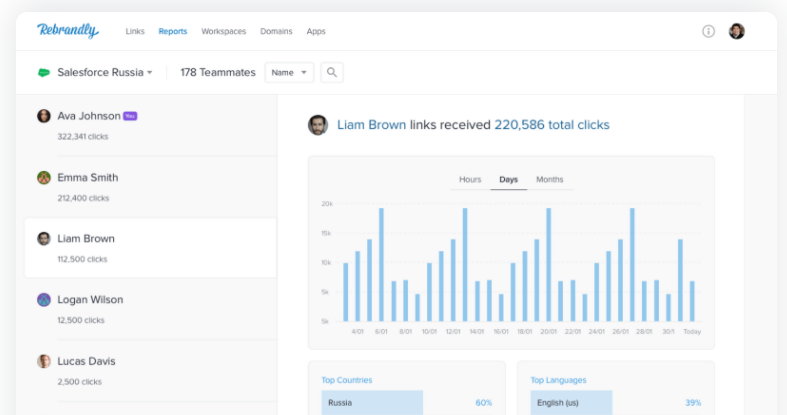
Task: Click the purple You badge
Action: click(130, 116)
